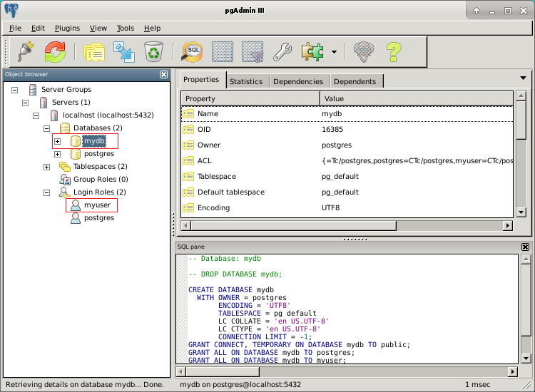The height and width of the screenshot is (392, 535).
Task: Select the Default tablespace property row
Action: (x=347, y=192)
